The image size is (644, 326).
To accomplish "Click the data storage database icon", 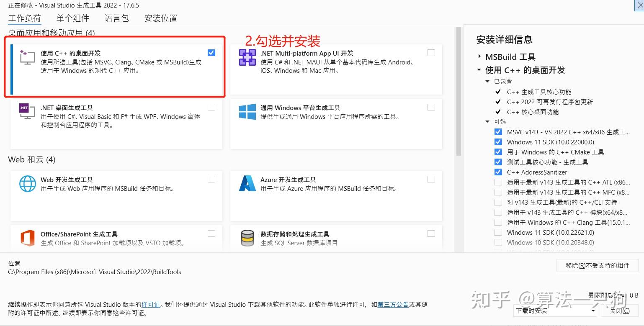I will [247, 238].
